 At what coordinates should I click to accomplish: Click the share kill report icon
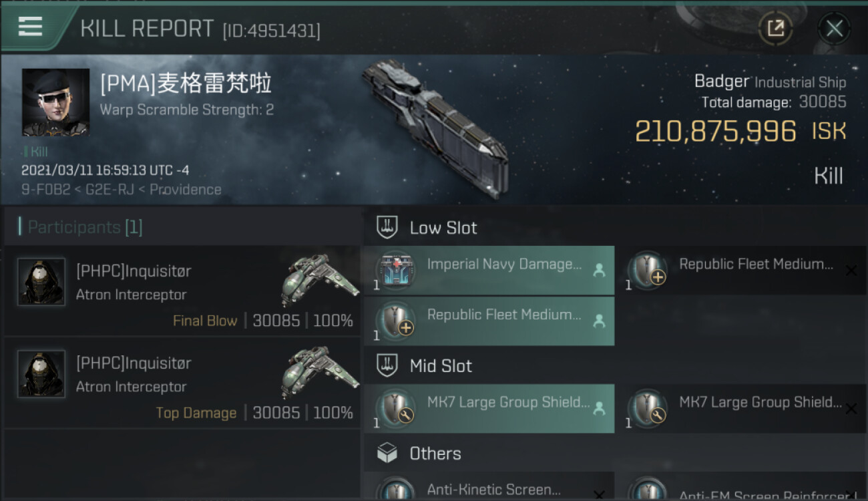tap(775, 28)
